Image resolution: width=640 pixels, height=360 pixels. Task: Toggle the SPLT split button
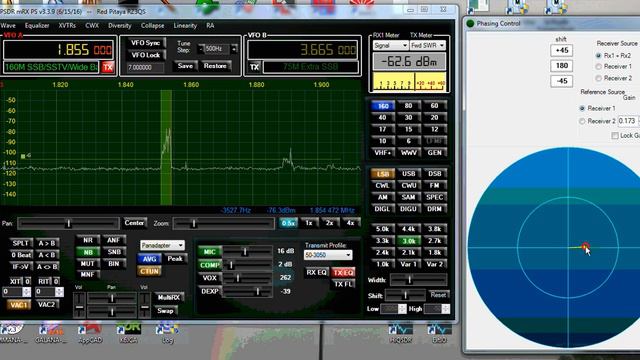(20, 243)
